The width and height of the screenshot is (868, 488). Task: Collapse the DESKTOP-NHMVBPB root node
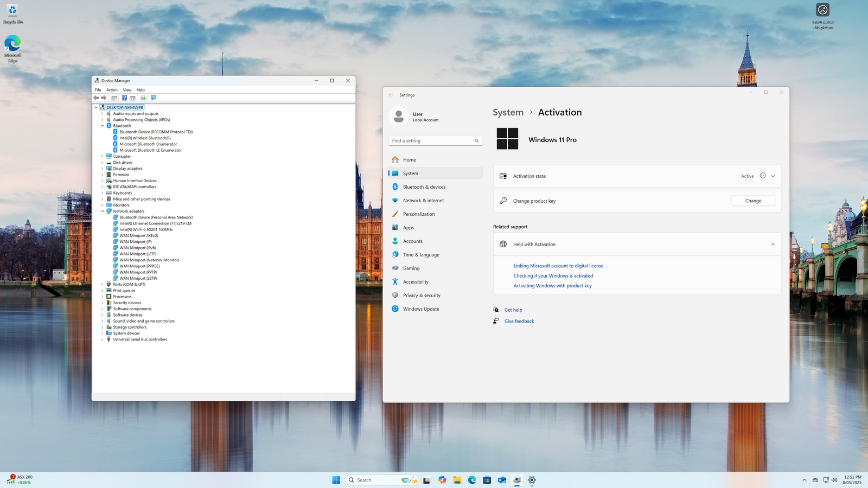pos(96,107)
